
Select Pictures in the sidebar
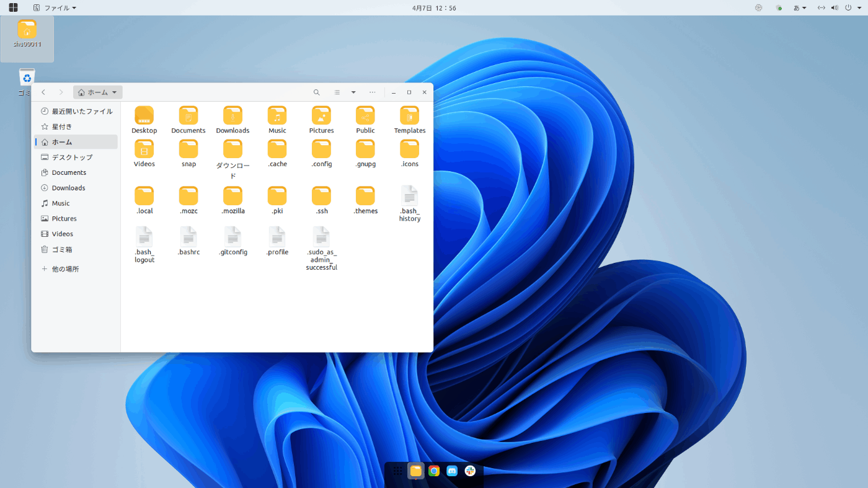[76, 219]
